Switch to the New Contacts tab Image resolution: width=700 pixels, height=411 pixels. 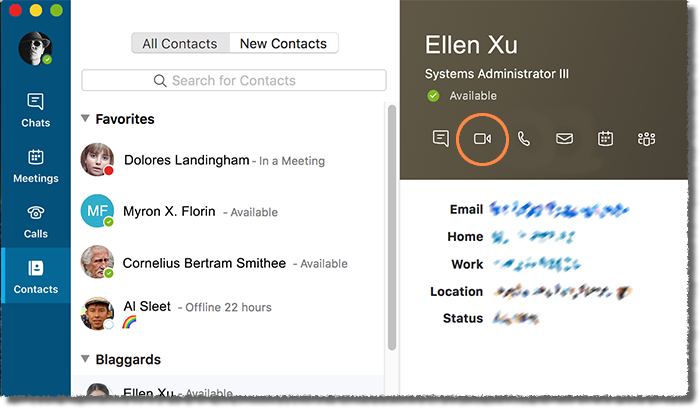coord(283,44)
